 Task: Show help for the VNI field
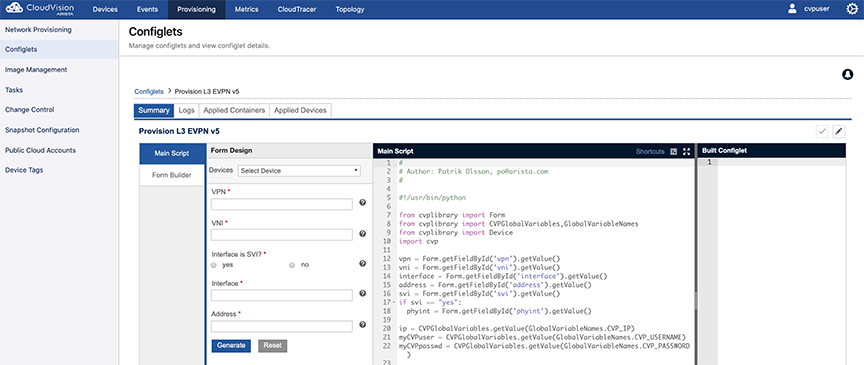[x=363, y=234]
